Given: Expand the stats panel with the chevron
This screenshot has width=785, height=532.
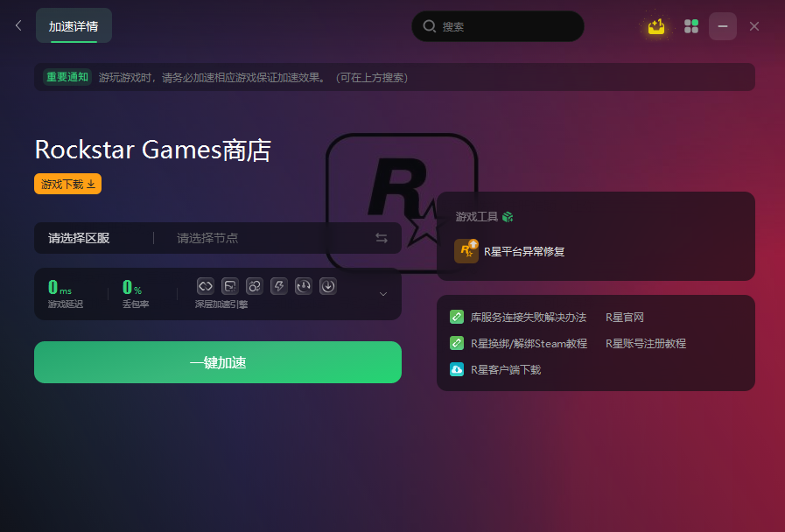Looking at the screenshot, I should [x=383, y=294].
